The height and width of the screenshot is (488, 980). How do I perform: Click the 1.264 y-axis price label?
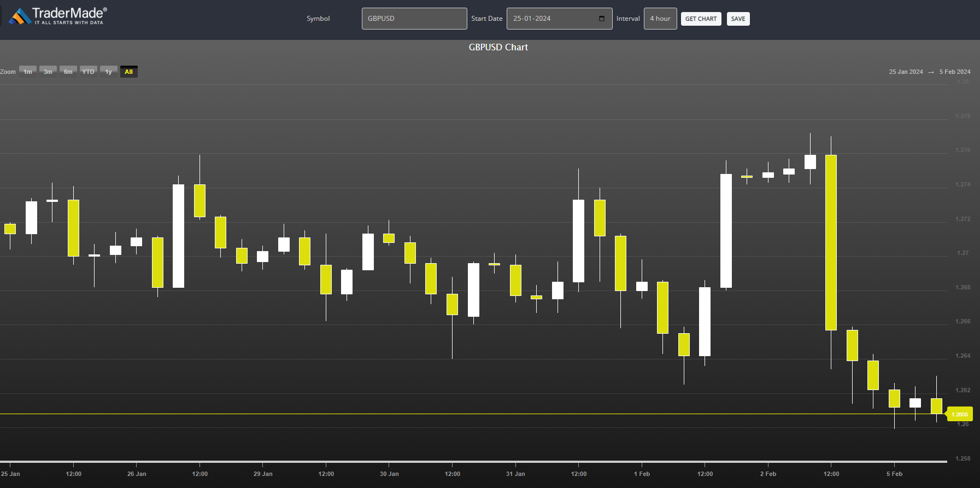pos(963,356)
